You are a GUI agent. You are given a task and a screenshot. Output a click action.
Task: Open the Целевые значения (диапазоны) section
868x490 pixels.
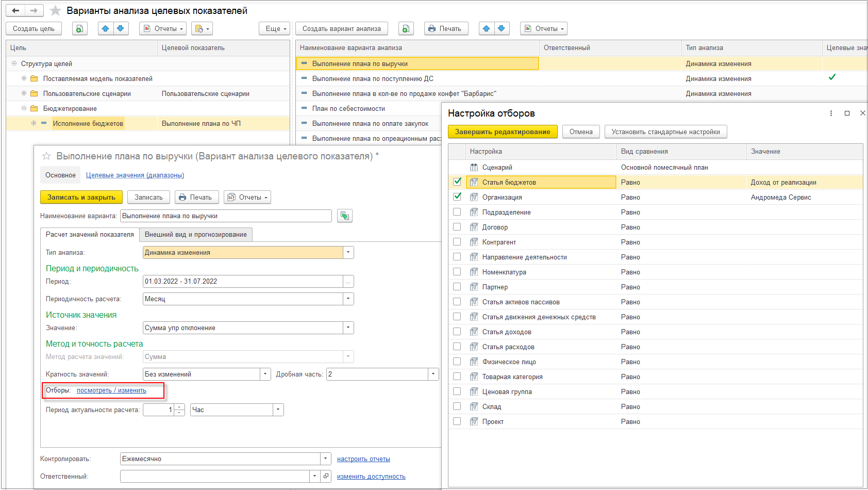pyautogui.click(x=135, y=175)
